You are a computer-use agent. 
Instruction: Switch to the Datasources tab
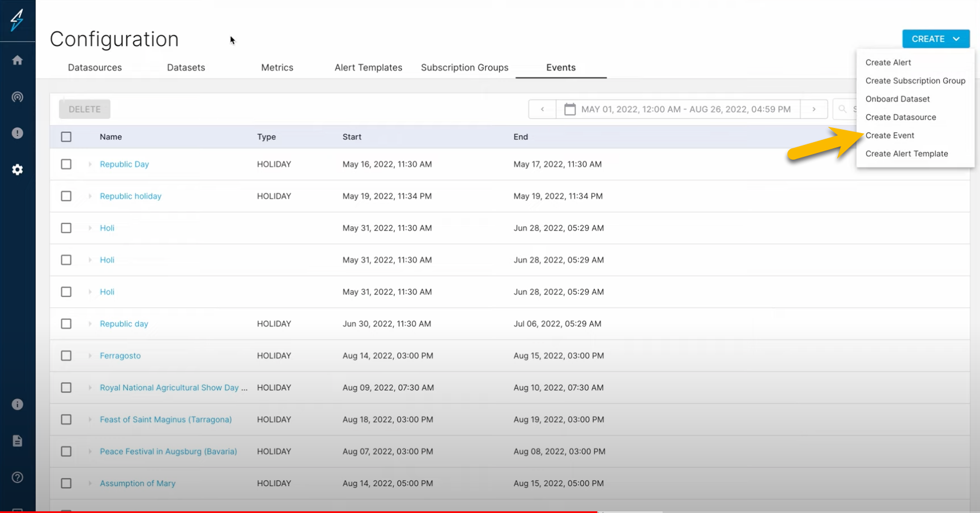[95, 67]
